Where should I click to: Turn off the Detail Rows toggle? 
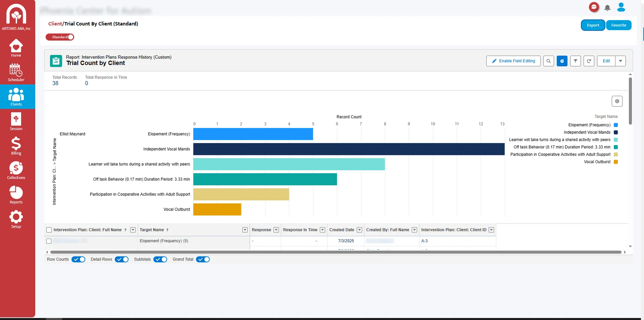point(121,259)
